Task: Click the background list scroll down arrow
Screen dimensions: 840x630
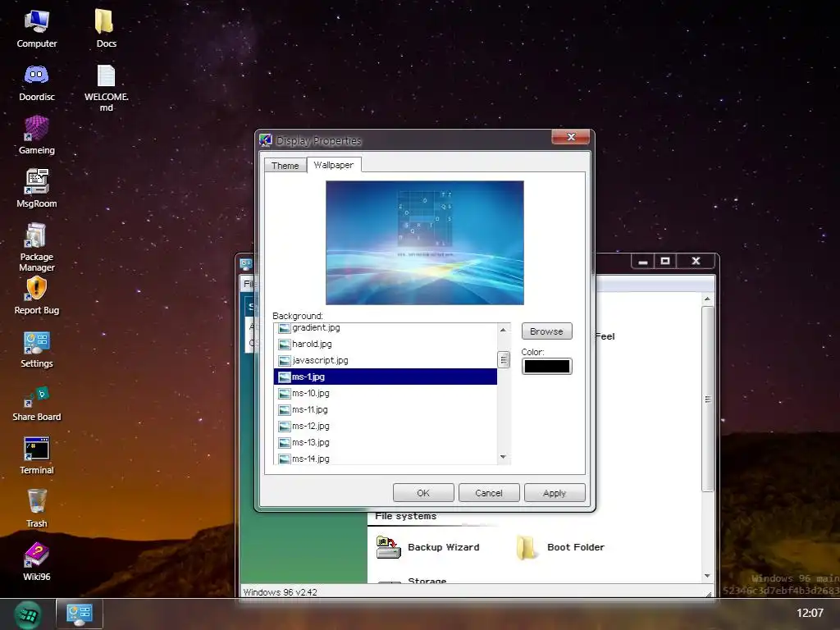Action: tap(503, 457)
